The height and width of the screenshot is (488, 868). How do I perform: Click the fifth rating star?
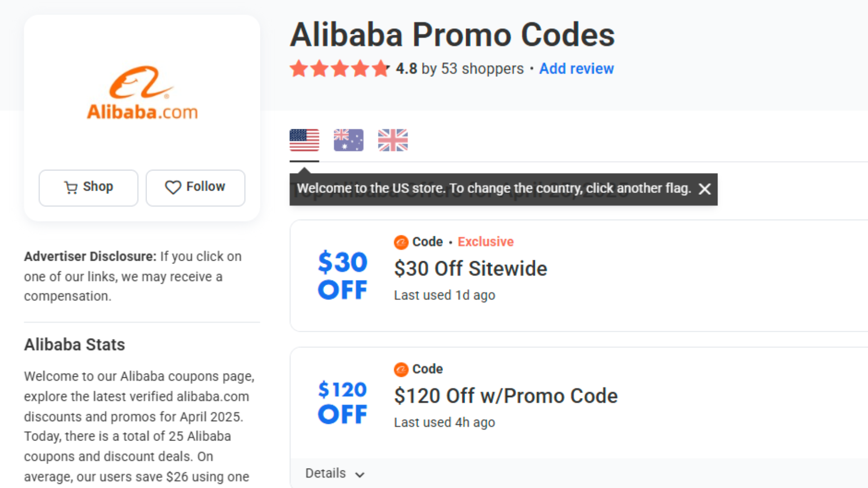pyautogui.click(x=381, y=69)
